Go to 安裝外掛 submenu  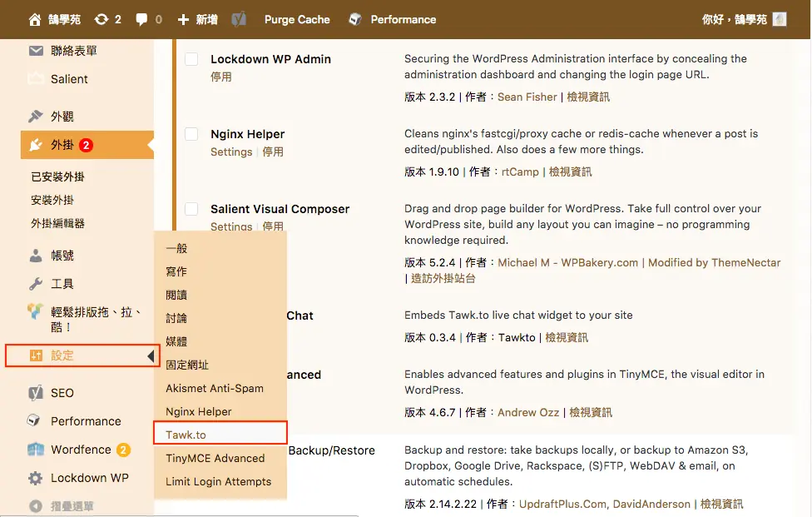52,200
